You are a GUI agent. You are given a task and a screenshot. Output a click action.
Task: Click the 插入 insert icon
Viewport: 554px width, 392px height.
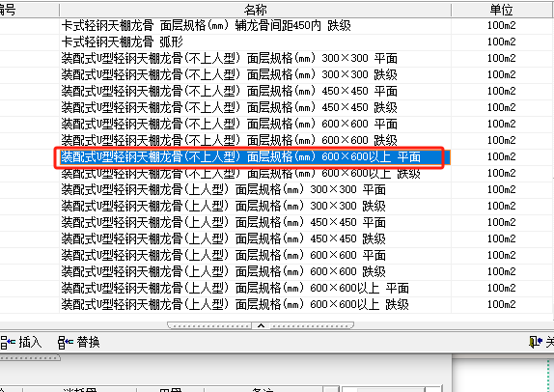click(x=8, y=342)
